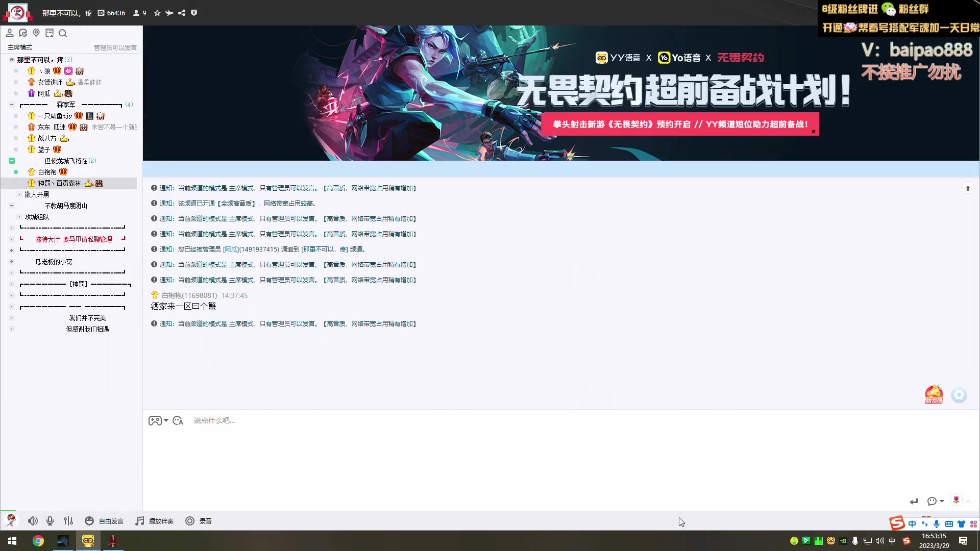Collapse the 霖家军 channel group

[12, 105]
